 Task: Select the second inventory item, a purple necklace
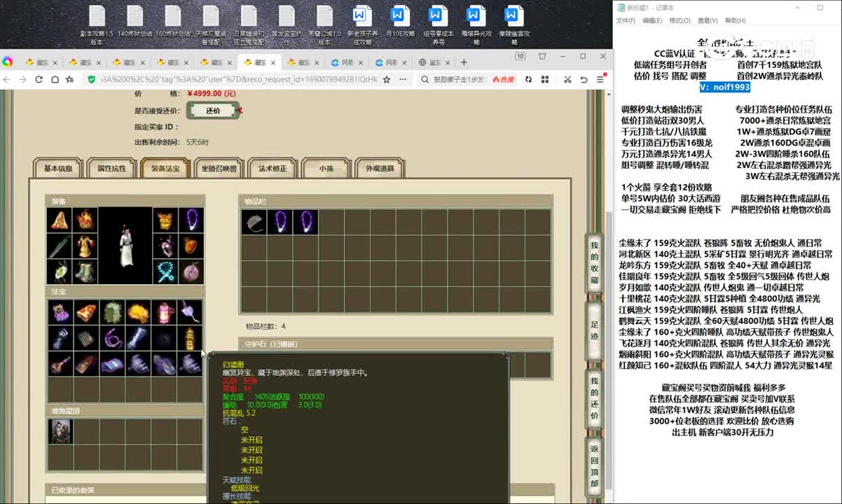pyautogui.click(x=279, y=222)
